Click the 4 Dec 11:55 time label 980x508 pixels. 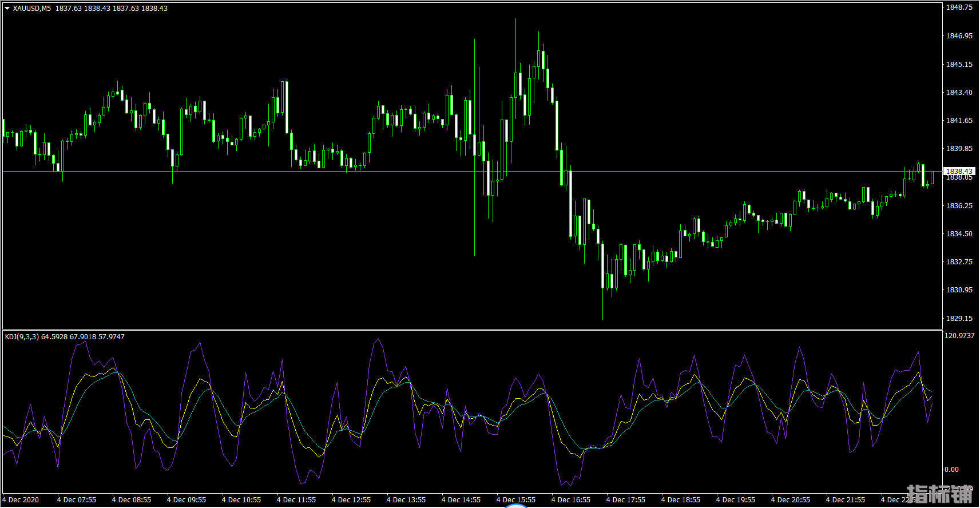[296, 500]
